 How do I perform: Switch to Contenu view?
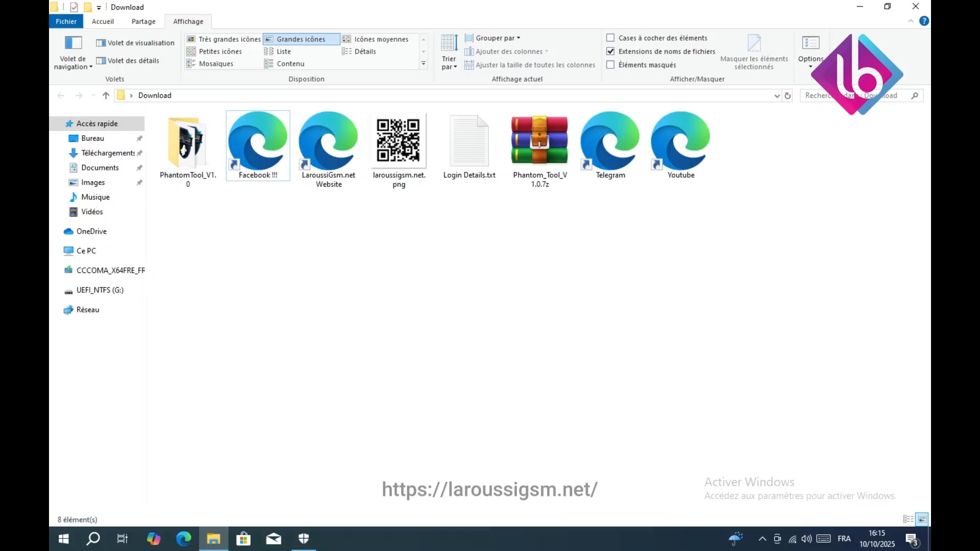click(x=284, y=64)
